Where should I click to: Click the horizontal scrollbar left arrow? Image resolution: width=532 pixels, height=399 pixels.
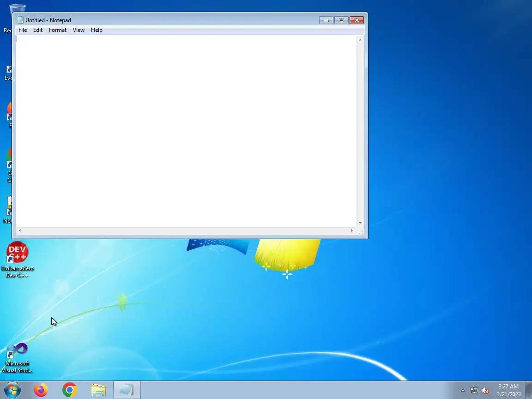coord(20,231)
